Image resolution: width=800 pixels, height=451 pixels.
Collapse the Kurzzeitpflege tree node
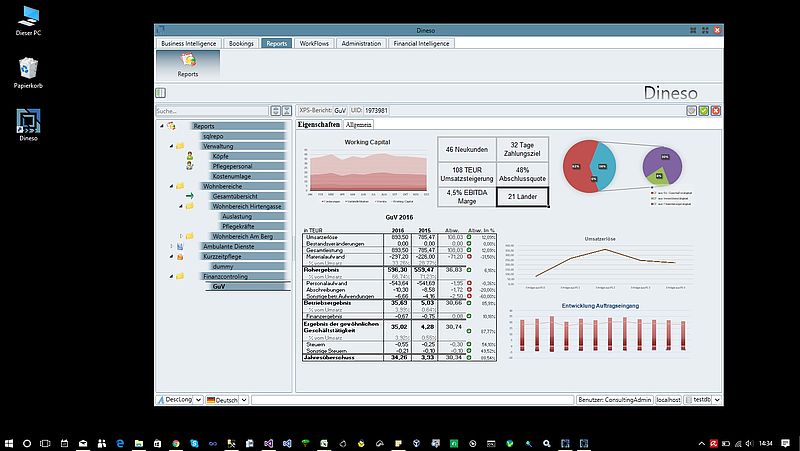click(x=171, y=256)
